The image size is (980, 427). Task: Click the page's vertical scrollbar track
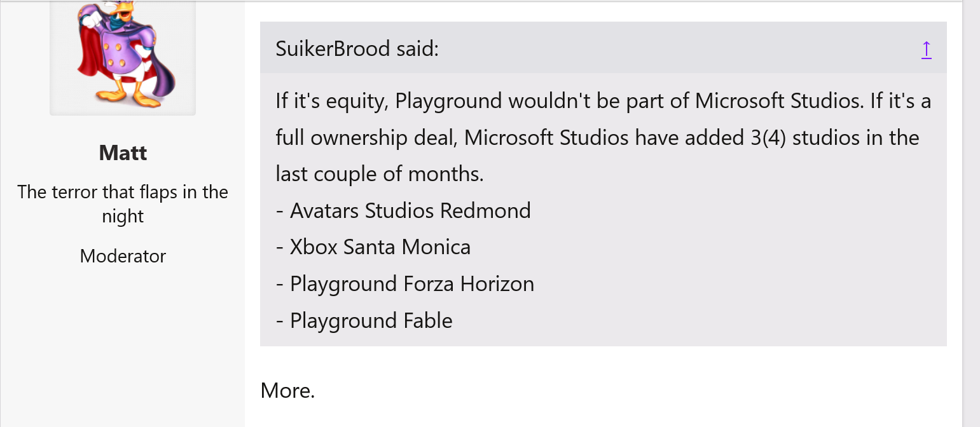[971, 213]
